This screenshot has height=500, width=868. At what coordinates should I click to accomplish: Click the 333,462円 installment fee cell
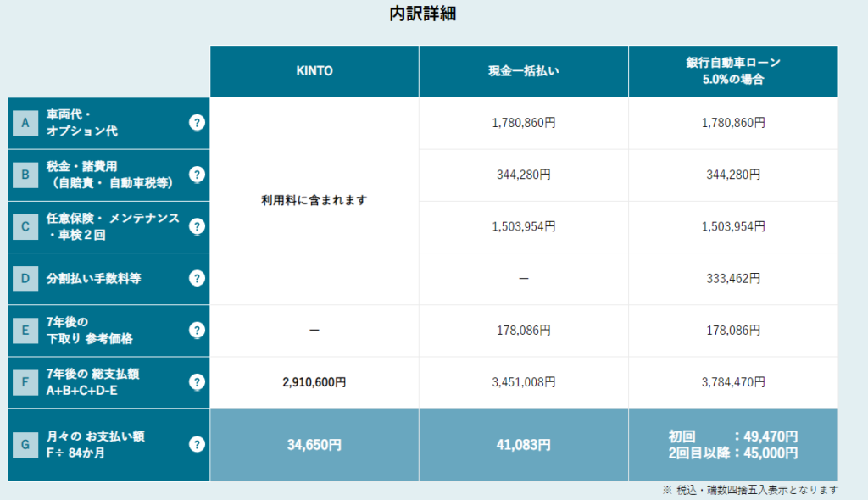[x=733, y=279]
